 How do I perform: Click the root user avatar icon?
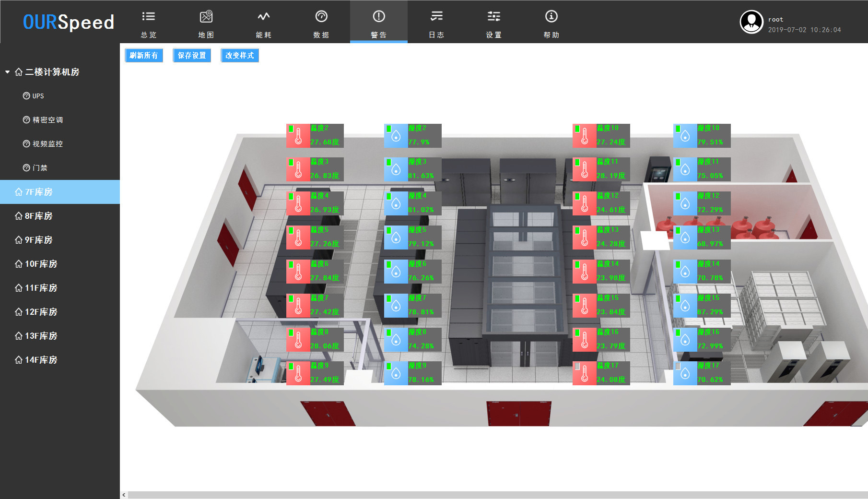click(751, 22)
